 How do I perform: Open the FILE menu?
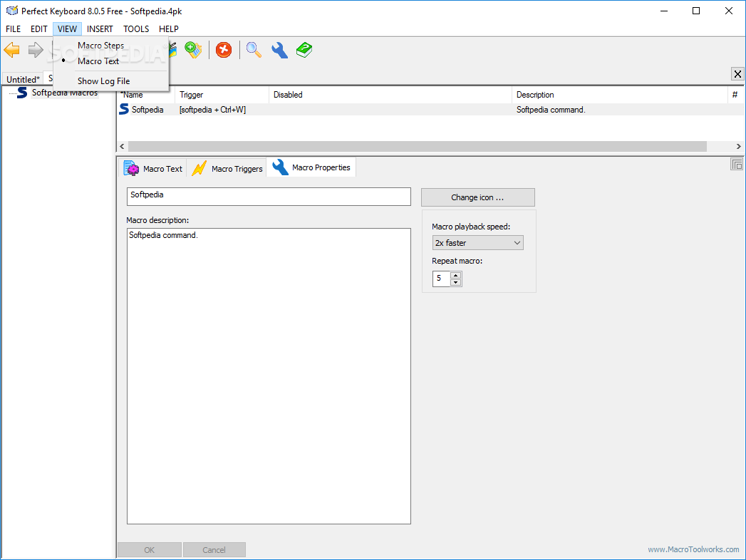click(x=14, y=29)
